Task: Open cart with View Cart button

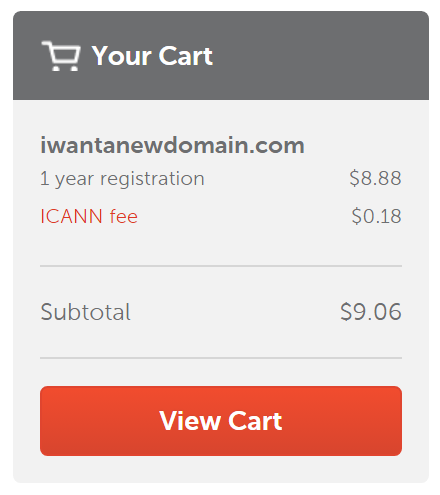Action: pyautogui.click(x=221, y=421)
